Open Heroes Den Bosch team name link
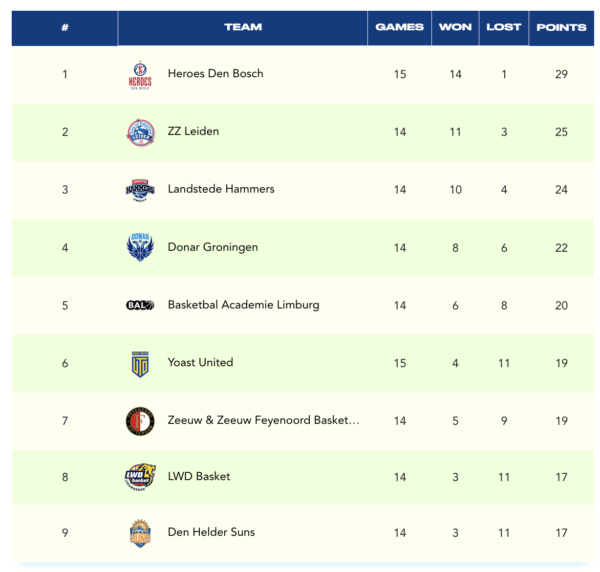Viewport: 600px width, 572px height. [x=215, y=74]
